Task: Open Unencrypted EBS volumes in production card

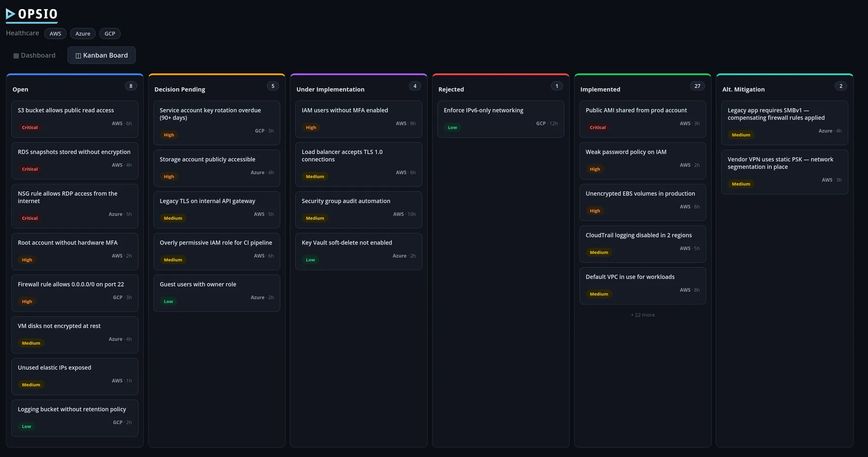Action: pos(643,202)
